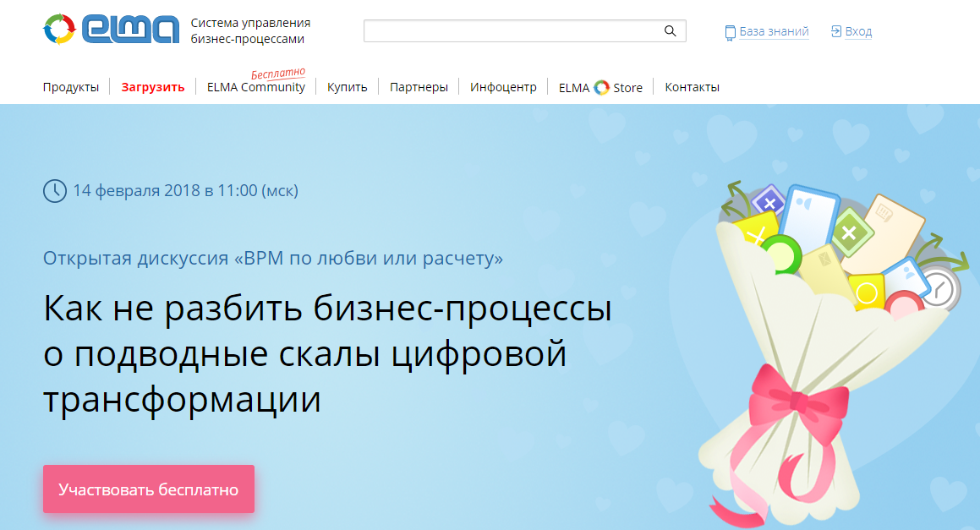Open the База знаний link

pyautogui.click(x=772, y=31)
